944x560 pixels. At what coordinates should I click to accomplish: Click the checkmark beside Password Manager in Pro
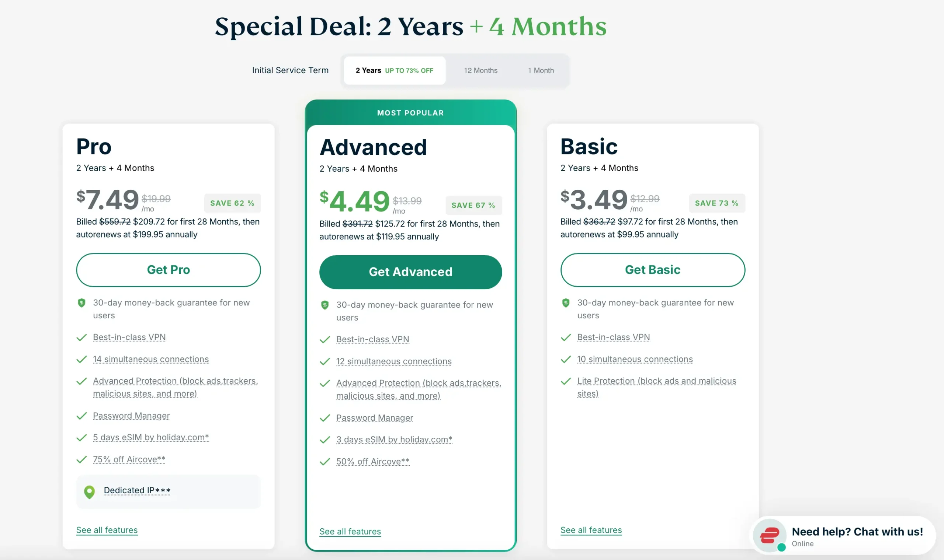click(x=81, y=416)
